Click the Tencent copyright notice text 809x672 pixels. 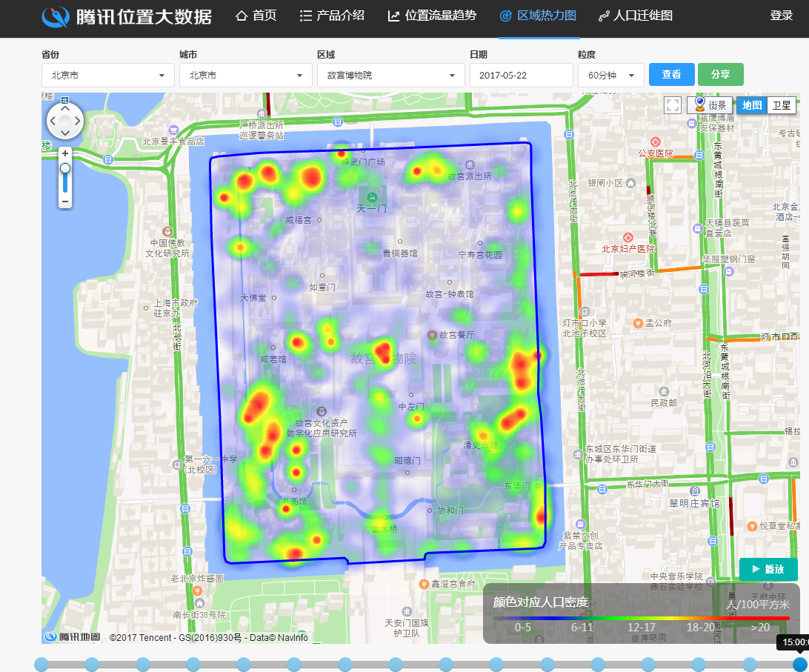pyautogui.click(x=208, y=637)
